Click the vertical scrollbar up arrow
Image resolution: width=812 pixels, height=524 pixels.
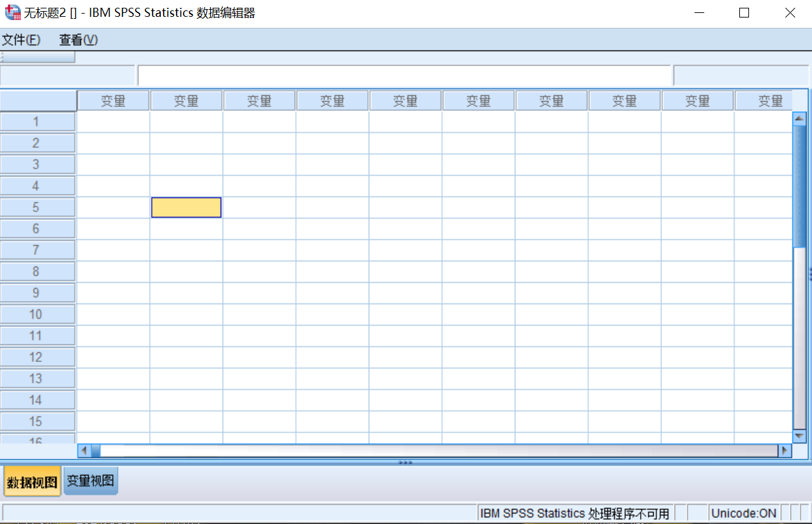[x=800, y=118]
